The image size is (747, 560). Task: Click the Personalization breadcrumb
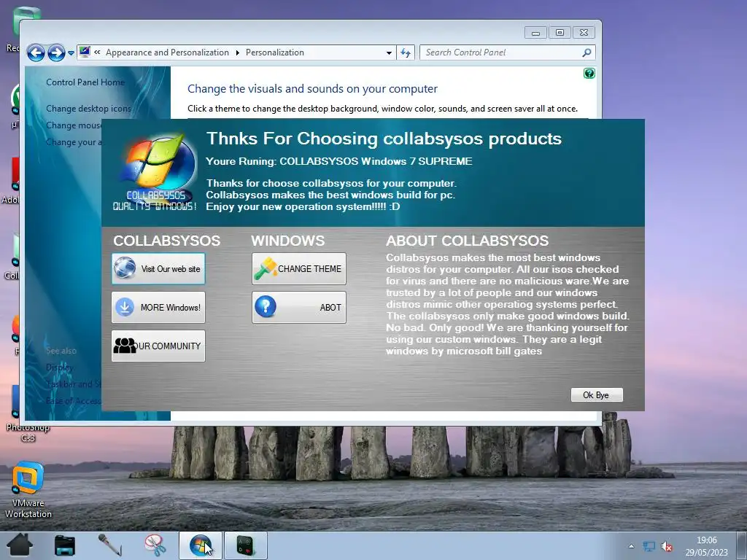tap(275, 52)
